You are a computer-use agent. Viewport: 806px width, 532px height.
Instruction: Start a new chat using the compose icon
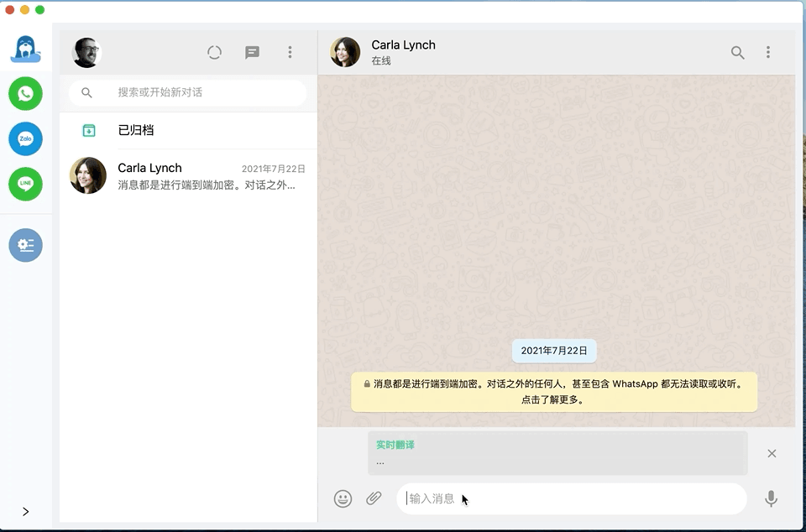pos(251,52)
